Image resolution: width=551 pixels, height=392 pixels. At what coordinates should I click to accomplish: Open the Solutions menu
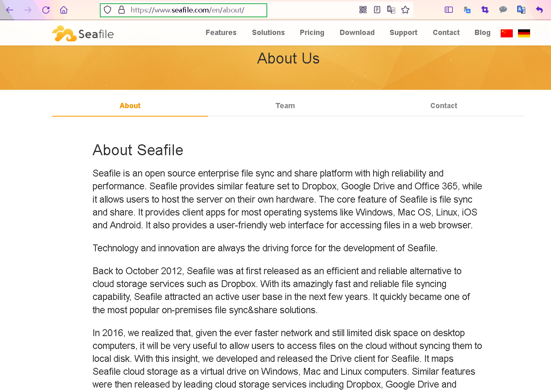(x=268, y=33)
